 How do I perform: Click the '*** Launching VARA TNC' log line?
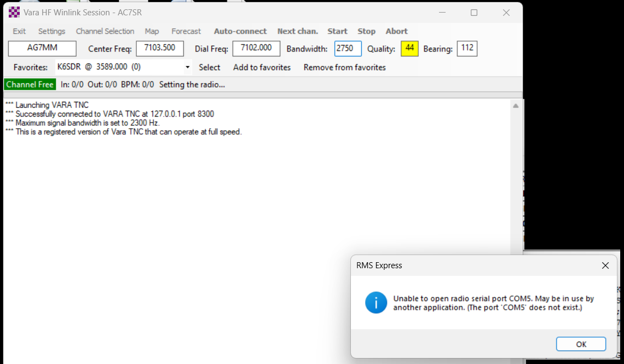[x=47, y=105]
